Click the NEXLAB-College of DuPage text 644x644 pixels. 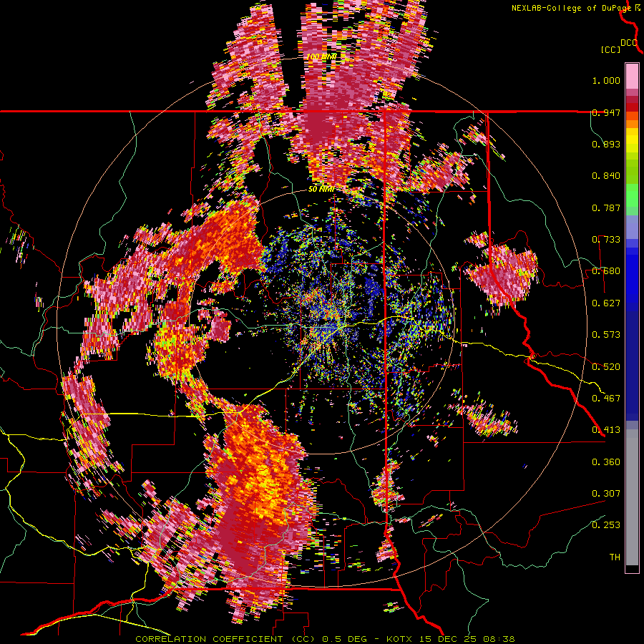pos(572,8)
